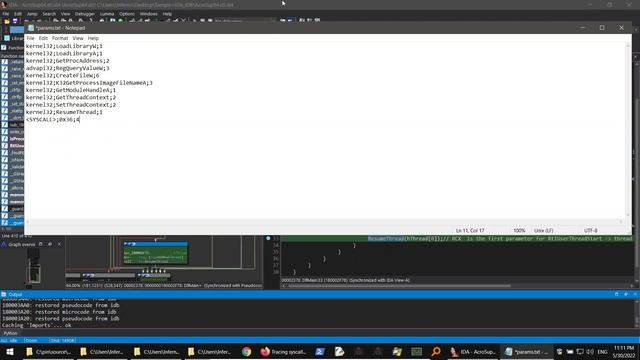The image size is (640, 360).
Task: Open Notepad's File menu
Action: click(x=31, y=38)
